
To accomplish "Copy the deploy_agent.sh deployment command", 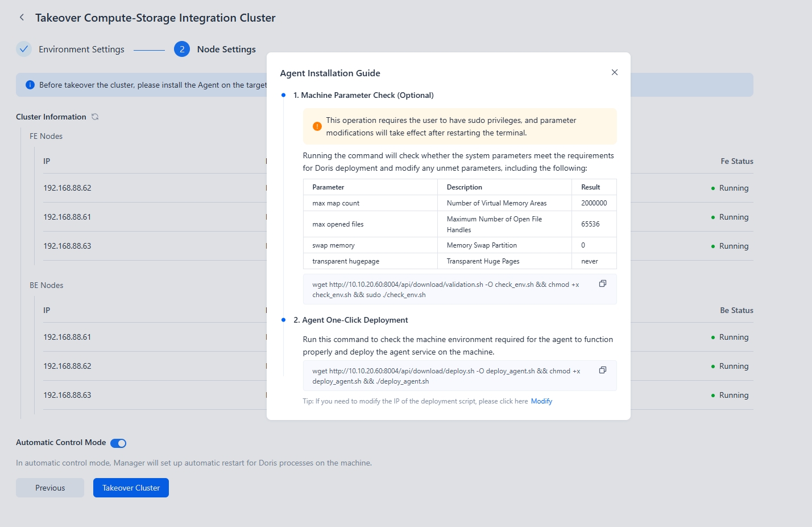I will [602, 370].
